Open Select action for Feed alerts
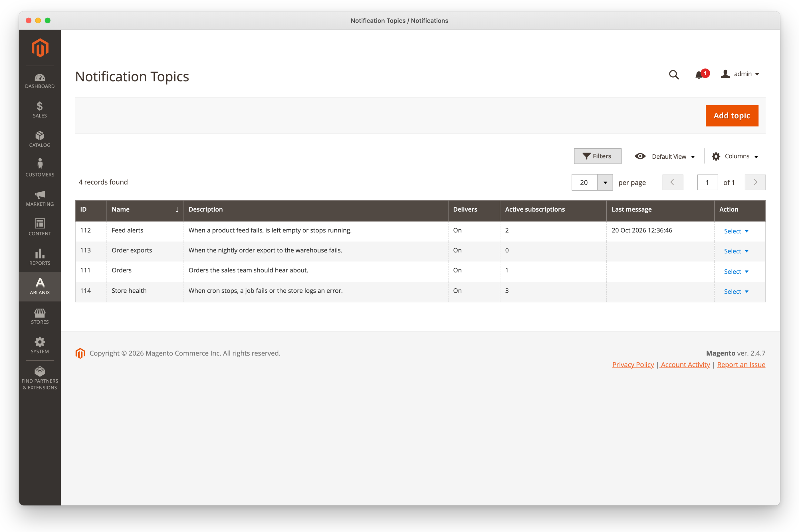The image size is (799, 532). [736, 231]
